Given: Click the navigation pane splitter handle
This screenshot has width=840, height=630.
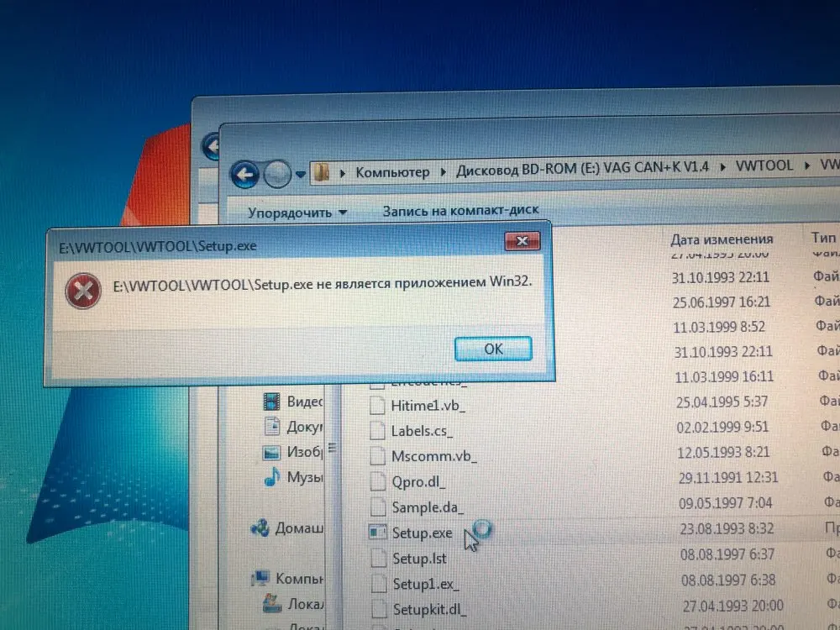Looking at the screenshot, I should tap(332, 447).
